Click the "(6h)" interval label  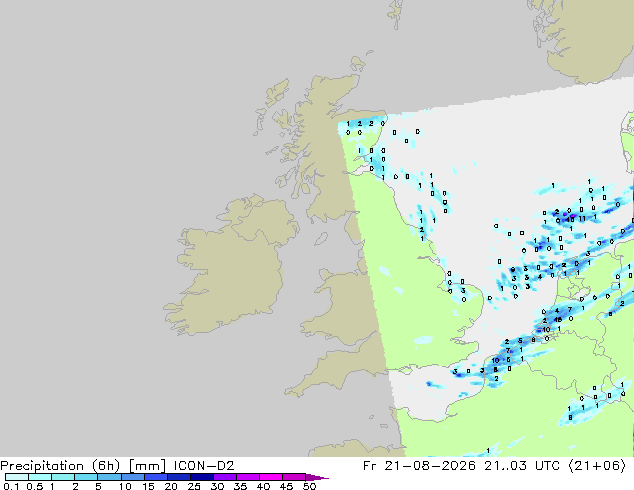point(106,466)
